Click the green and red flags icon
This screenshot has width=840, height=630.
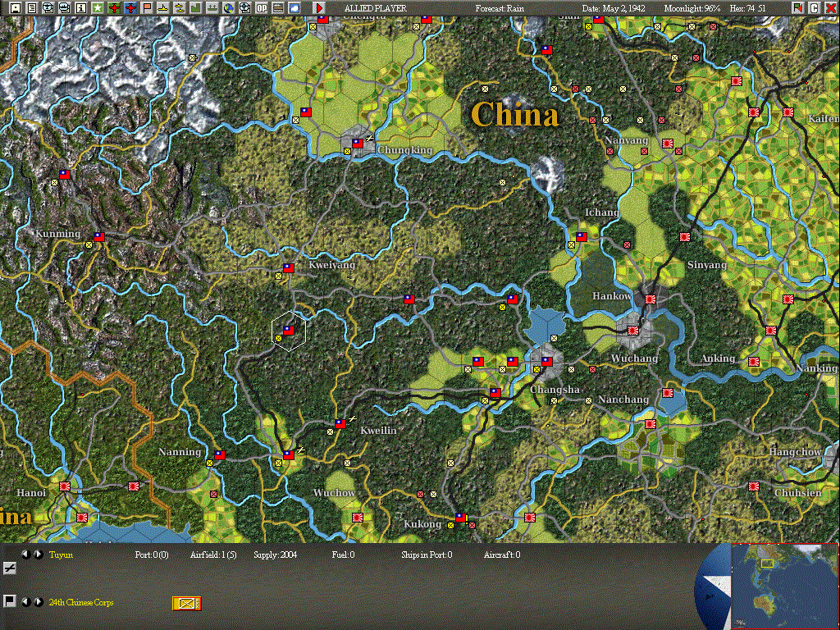click(x=798, y=8)
